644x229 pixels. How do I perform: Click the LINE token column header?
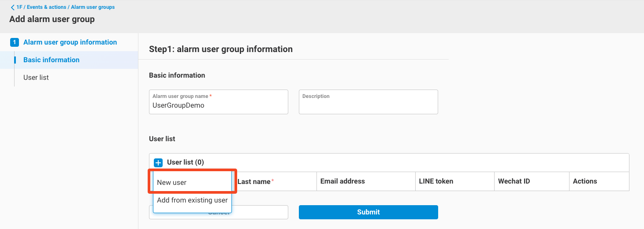click(x=436, y=181)
